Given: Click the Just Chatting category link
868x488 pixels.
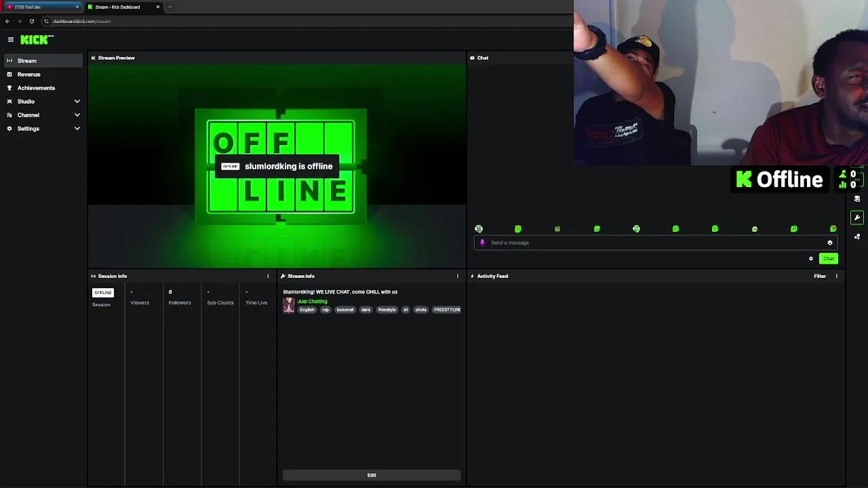Looking at the screenshot, I should click(313, 301).
